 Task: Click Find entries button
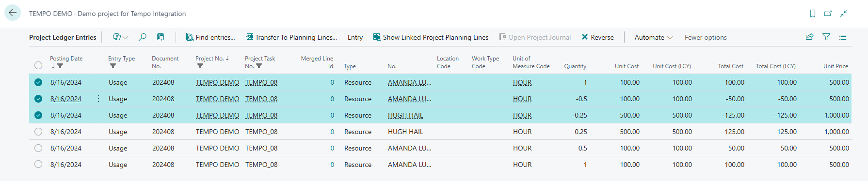(x=210, y=37)
